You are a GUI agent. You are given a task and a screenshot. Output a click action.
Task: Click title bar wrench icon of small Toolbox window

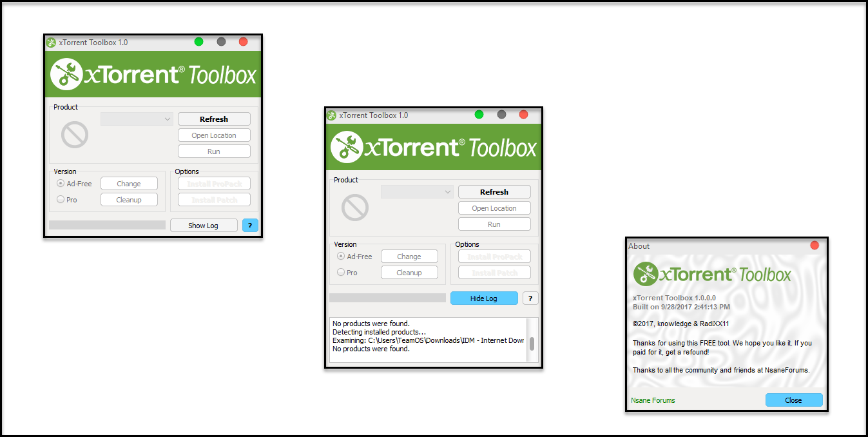tap(51, 43)
